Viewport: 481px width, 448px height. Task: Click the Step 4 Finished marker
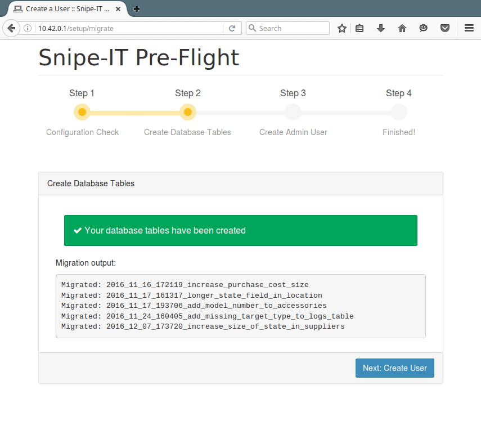(x=398, y=112)
